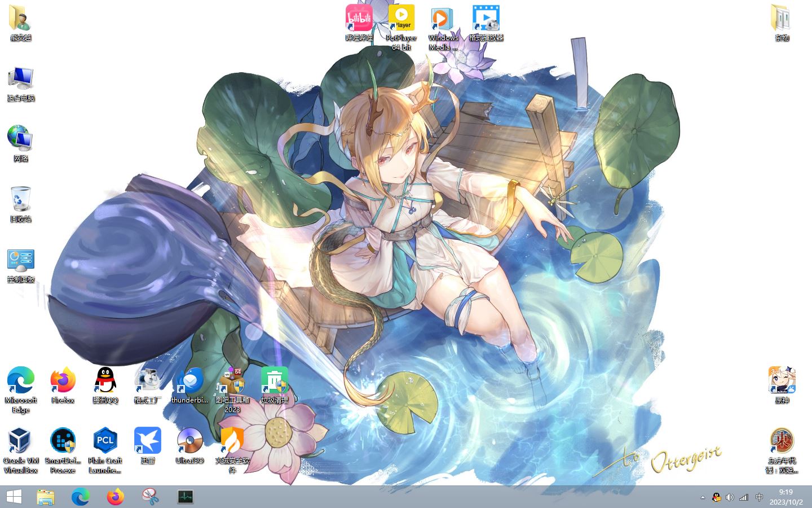Toggle the Chinese input method indicator

coord(759,497)
